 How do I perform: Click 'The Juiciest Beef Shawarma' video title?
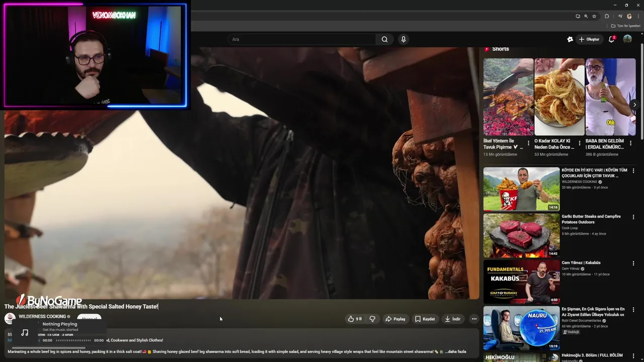(82, 306)
